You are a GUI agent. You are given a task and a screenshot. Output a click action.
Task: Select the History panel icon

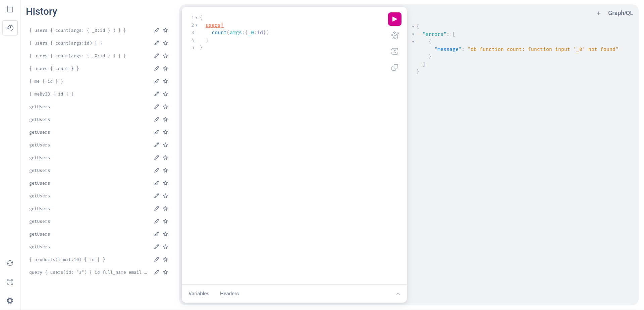(x=10, y=28)
